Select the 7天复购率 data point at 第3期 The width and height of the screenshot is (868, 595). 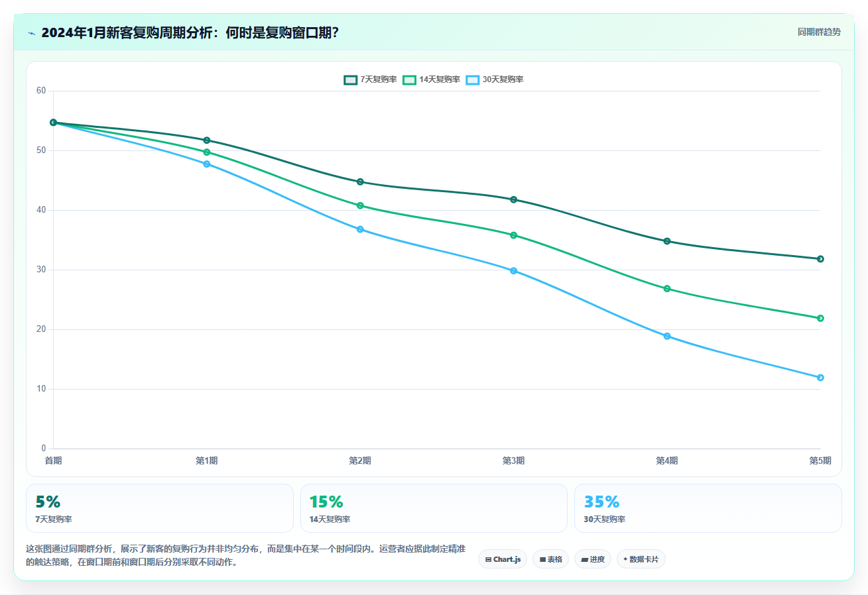[514, 199]
